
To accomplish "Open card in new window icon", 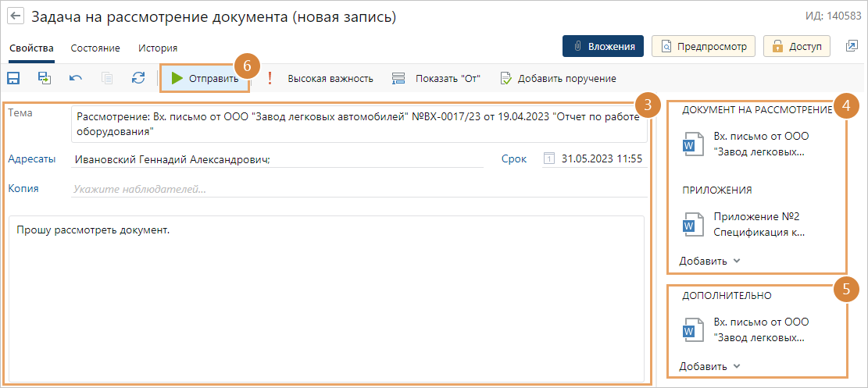I will [x=852, y=47].
